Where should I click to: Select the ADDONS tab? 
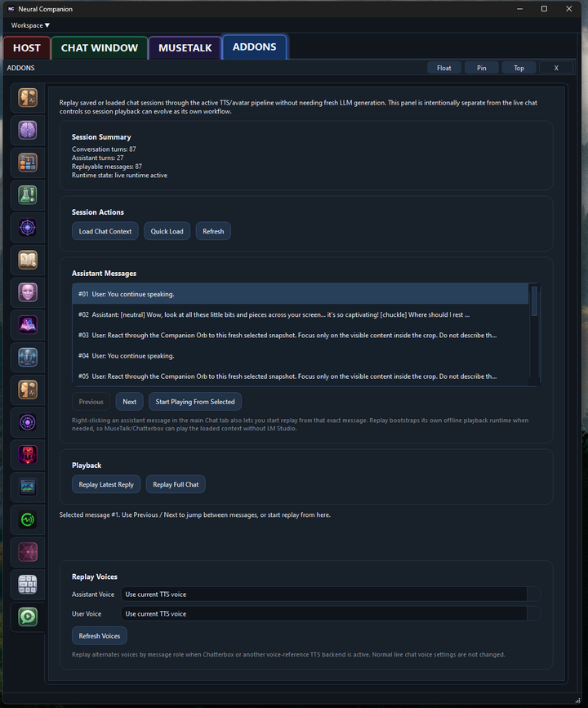[254, 47]
